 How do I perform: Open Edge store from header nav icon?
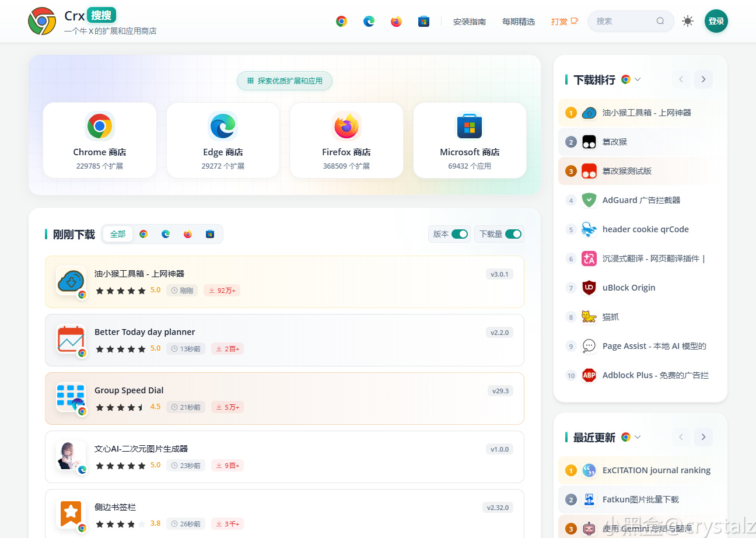point(369,21)
